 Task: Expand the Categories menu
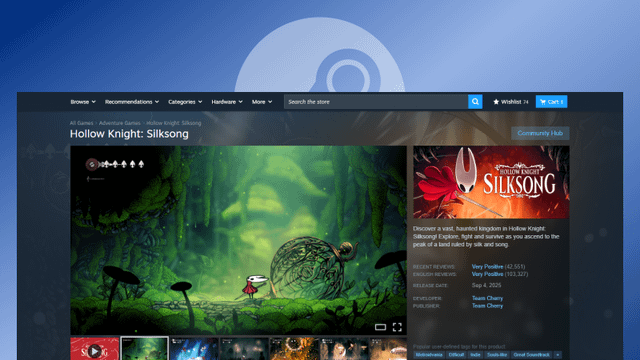185,102
